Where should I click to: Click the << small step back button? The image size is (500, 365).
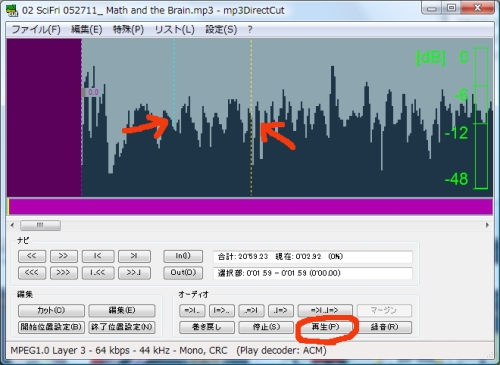pyautogui.click(x=32, y=256)
